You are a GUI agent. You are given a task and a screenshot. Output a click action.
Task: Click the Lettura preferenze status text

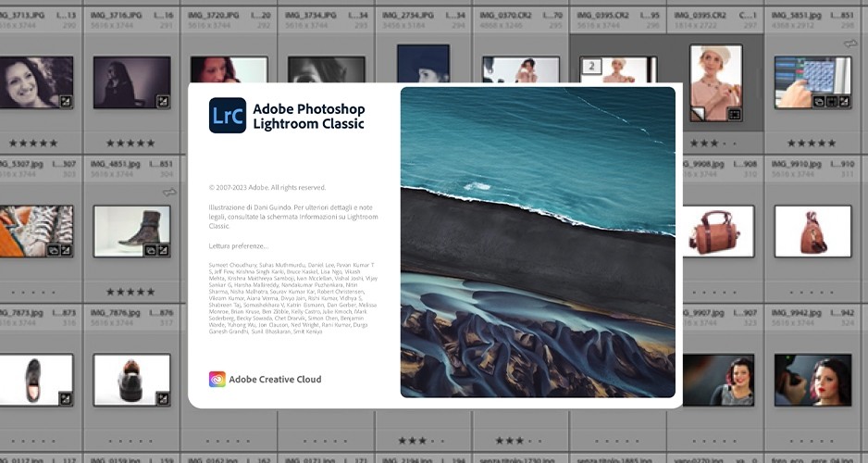pyautogui.click(x=239, y=246)
